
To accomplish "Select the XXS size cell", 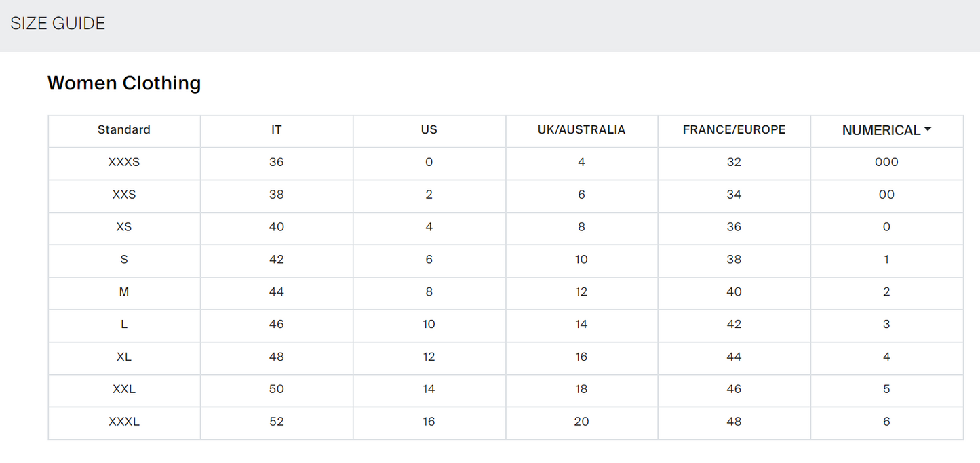I will coord(124,195).
